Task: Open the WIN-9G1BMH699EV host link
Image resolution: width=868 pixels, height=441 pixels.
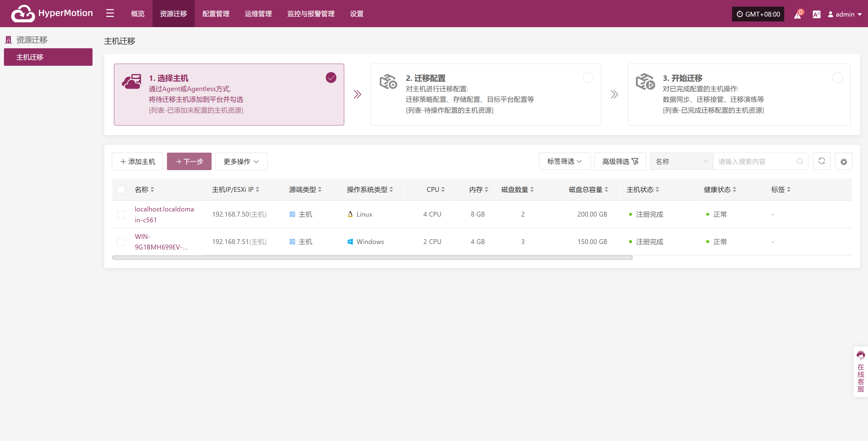Action: [161, 242]
